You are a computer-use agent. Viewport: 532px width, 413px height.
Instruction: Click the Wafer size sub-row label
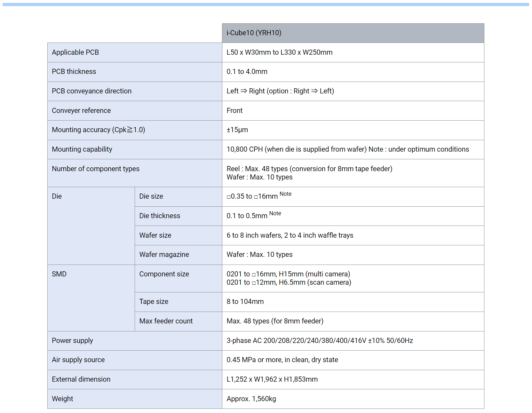pos(155,235)
